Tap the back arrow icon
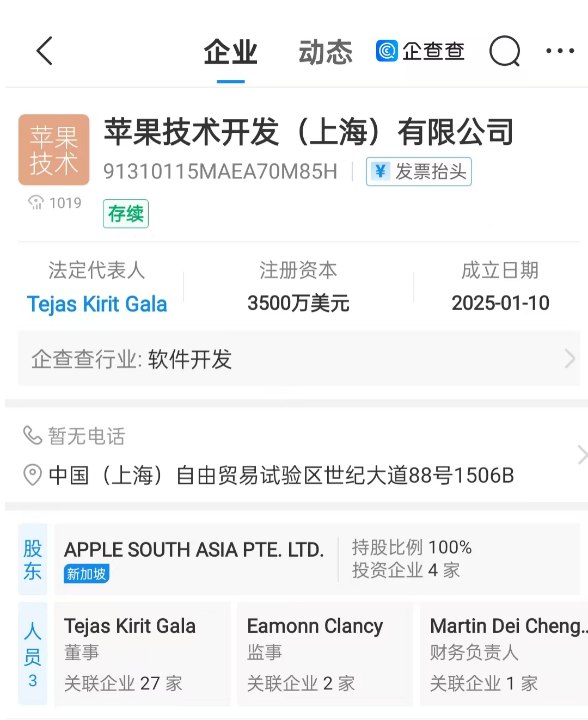The image size is (588, 720). point(45,51)
